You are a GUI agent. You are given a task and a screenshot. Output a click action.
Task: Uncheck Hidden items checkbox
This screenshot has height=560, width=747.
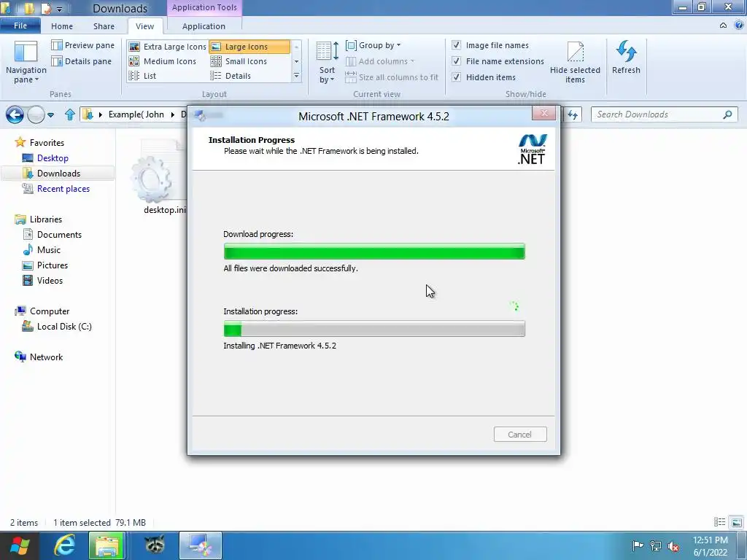[x=457, y=77]
